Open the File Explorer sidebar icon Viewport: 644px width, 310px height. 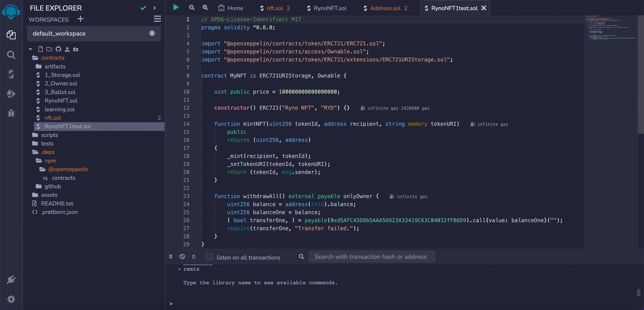tap(11, 35)
